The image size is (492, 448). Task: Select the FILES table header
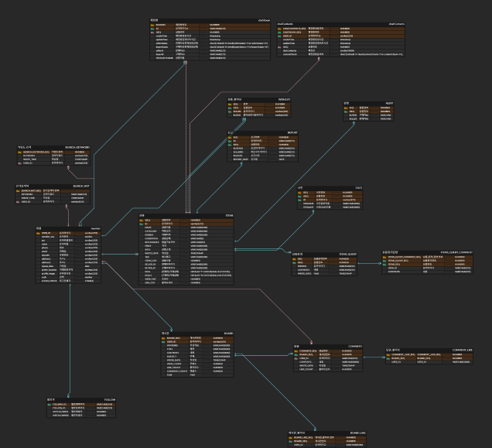point(330,188)
